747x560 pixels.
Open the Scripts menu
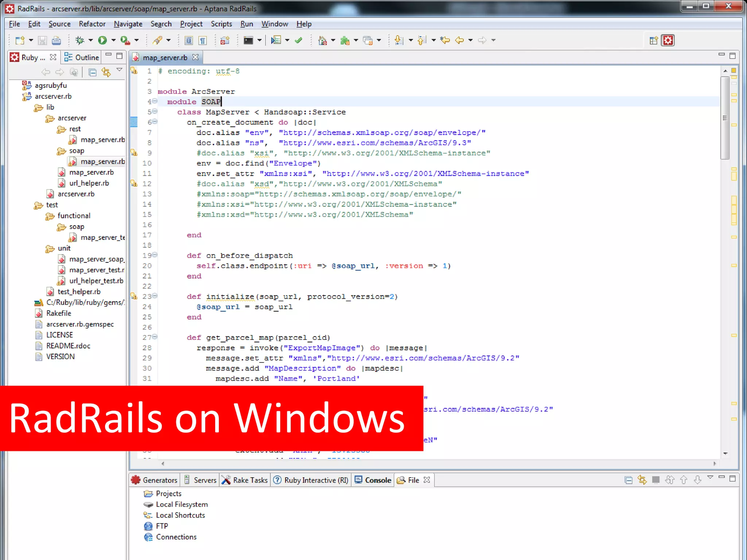tap(221, 24)
